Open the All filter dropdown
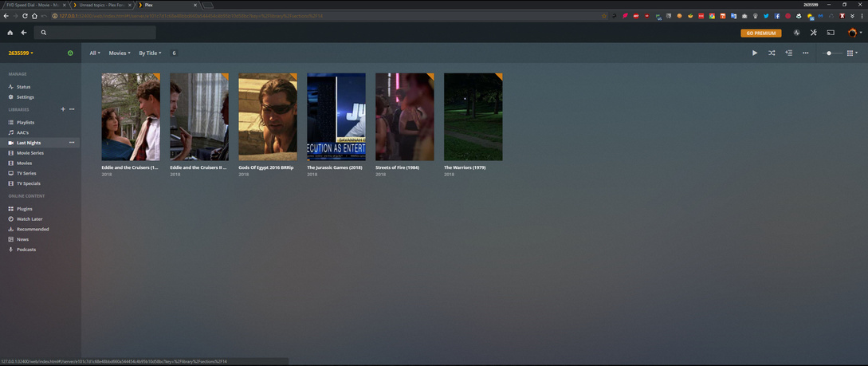Image resolution: width=868 pixels, height=366 pixels. coord(95,53)
